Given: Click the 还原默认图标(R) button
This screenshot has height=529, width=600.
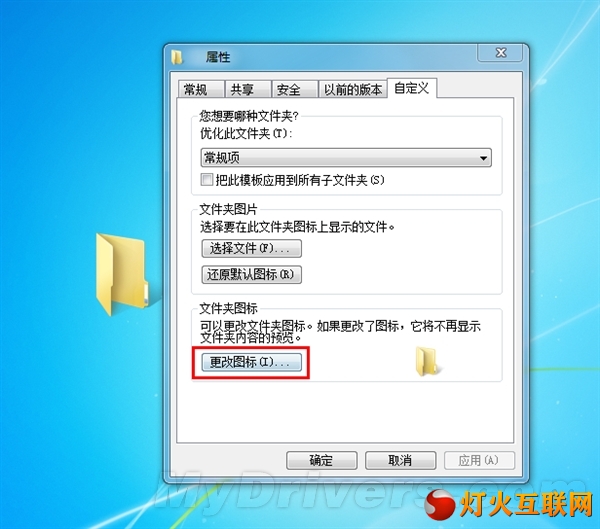Looking at the screenshot, I should click(251, 274).
